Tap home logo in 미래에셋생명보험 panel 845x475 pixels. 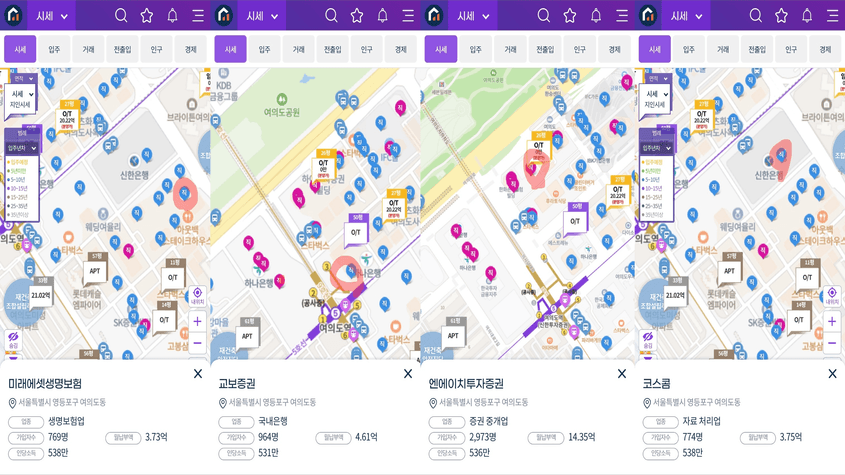[13, 15]
